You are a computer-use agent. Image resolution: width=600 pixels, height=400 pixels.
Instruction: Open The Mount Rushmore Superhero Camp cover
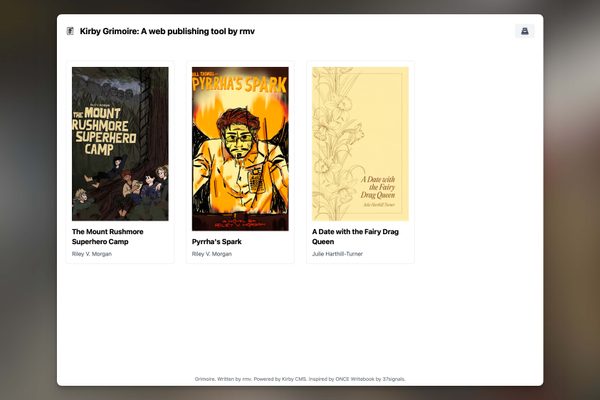tap(120, 144)
